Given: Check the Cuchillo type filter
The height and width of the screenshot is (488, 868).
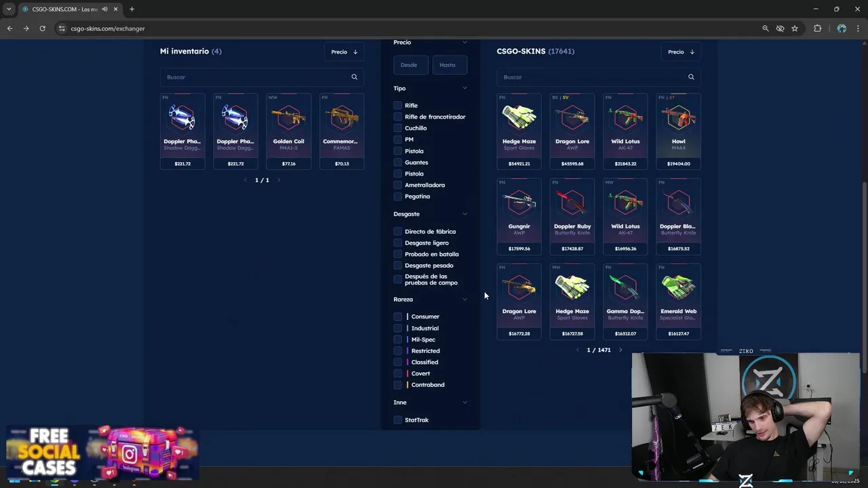Looking at the screenshot, I should [398, 128].
